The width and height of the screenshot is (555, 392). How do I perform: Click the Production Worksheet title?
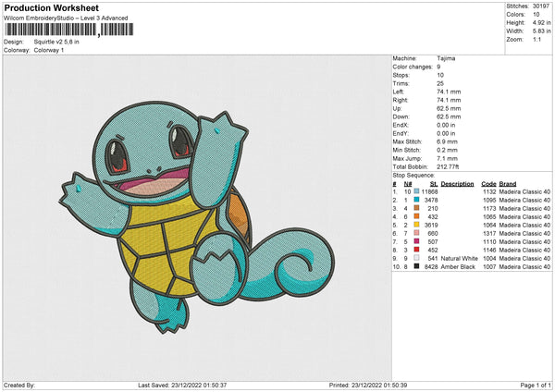[52, 8]
